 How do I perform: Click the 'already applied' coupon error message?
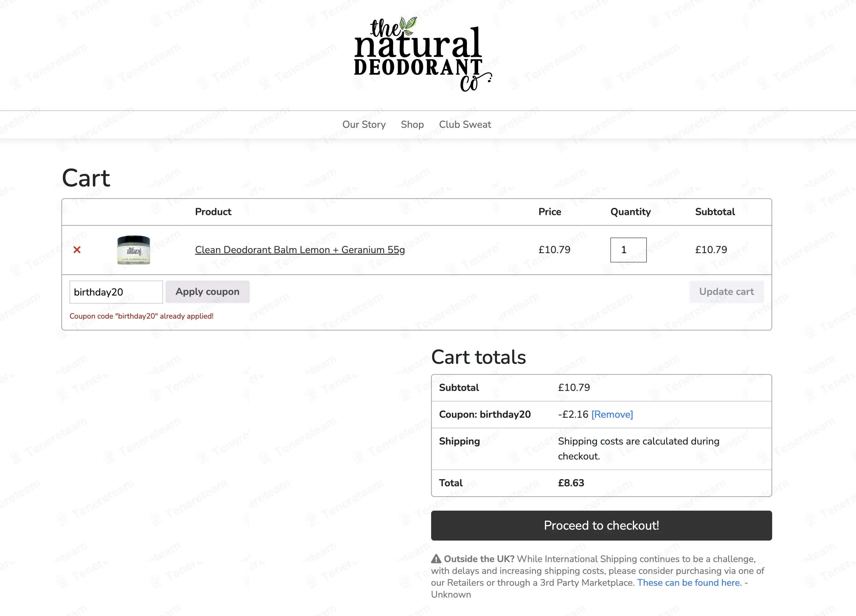142,316
